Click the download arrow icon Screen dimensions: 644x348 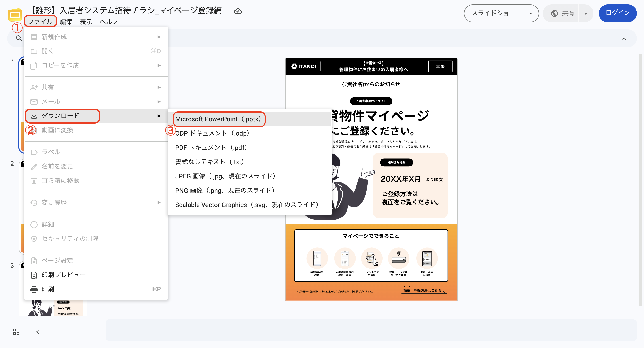34,116
